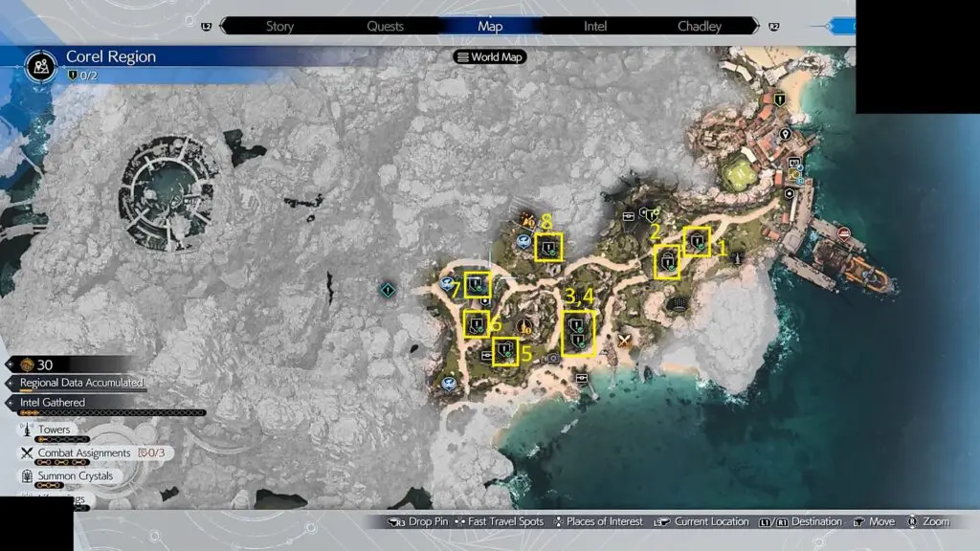Click the cache marker labeled 1
Screen dimensions: 980x551
697,241
